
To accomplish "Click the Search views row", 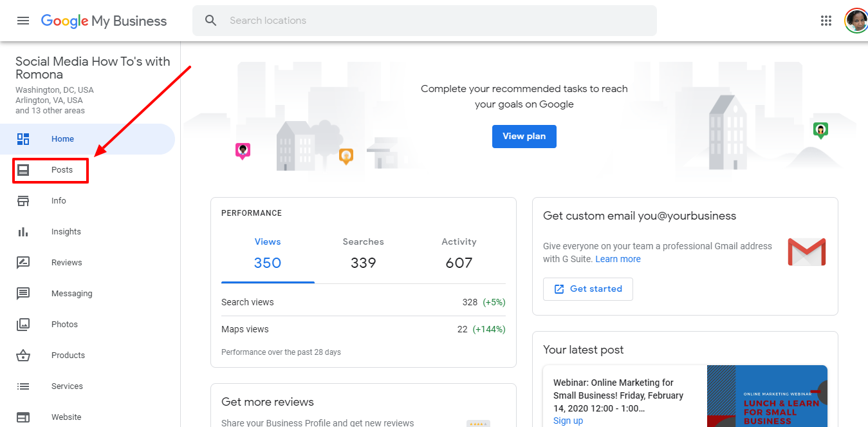I will click(x=364, y=302).
